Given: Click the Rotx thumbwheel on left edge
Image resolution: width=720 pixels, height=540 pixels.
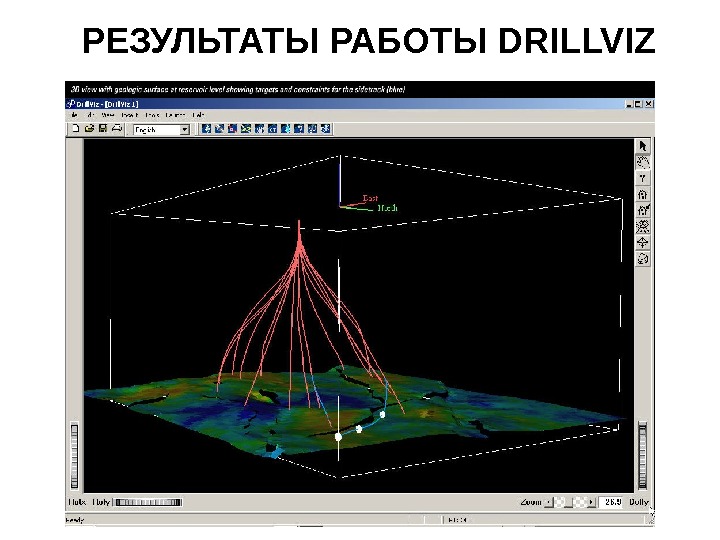Looking at the screenshot, I should (74, 456).
